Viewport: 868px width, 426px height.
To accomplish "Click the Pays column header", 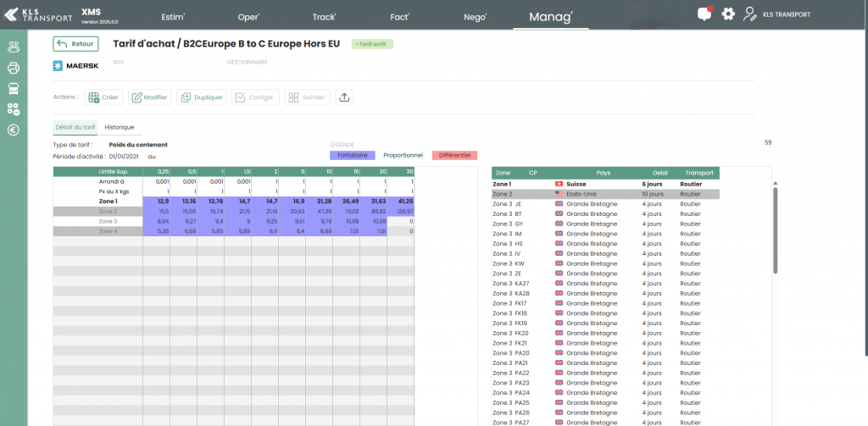I will click(604, 173).
